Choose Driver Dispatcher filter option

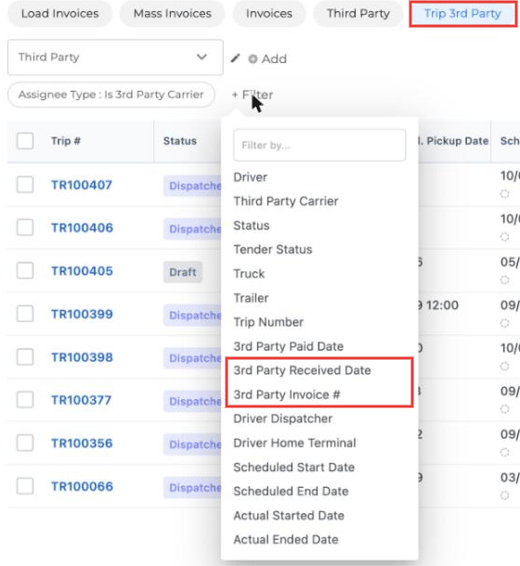[x=283, y=419]
